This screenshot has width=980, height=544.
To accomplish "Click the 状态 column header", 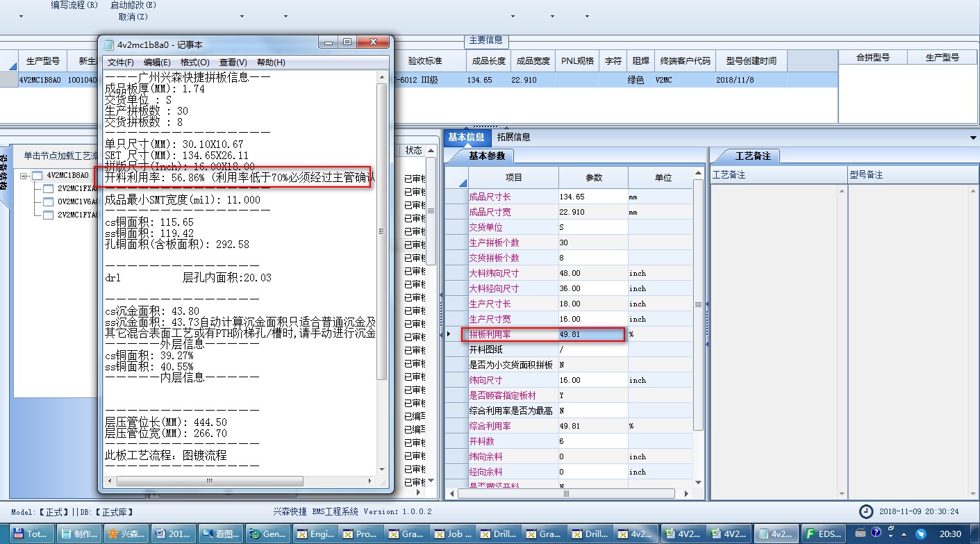I will pyautogui.click(x=413, y=150).
